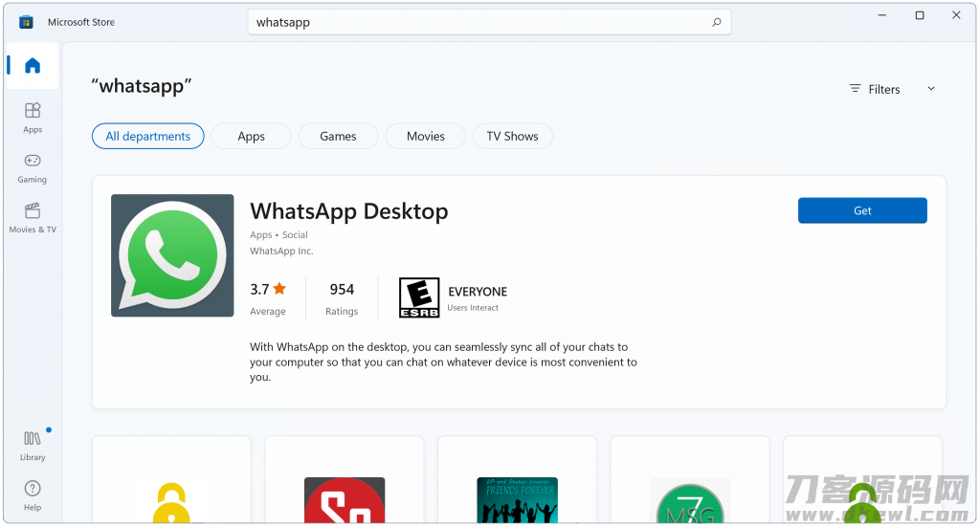
Task: Click the ESRB Everyone rating badge
Action: pyautogui.click(x=419, y=297)
